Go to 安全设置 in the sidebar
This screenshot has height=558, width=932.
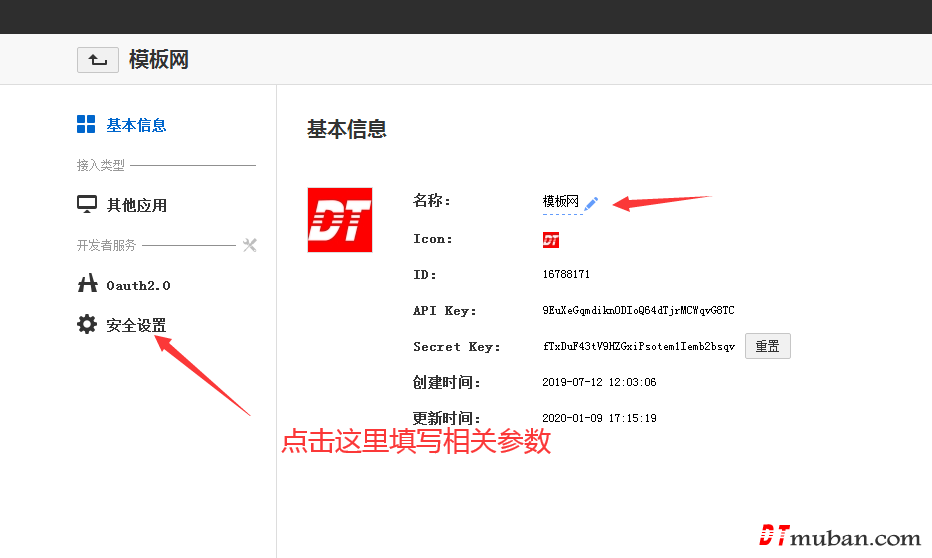point(136,325)
